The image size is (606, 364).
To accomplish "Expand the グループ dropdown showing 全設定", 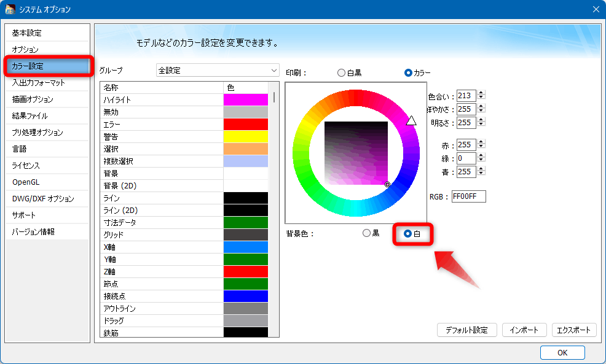I will (218, 70).
